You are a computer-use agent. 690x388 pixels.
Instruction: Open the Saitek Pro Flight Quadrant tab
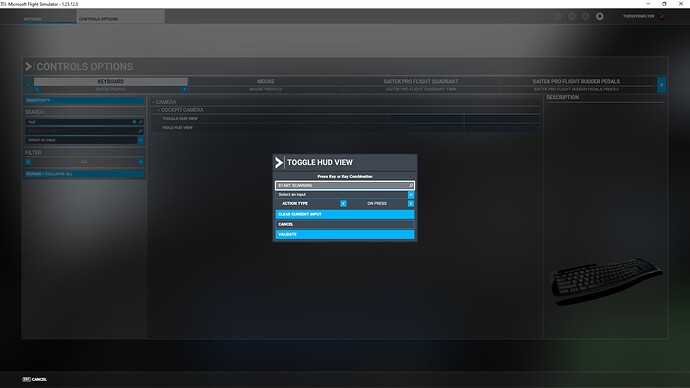pos(421,81)
